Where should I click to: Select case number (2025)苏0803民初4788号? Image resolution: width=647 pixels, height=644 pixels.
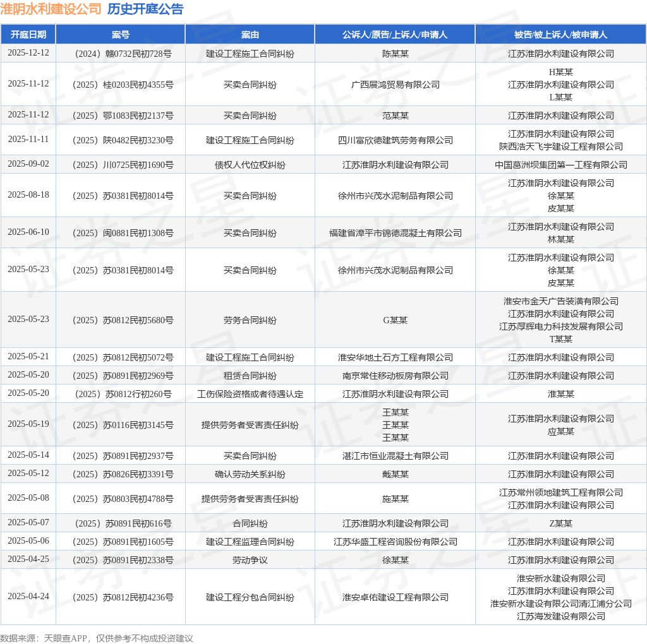pyautogui.click(x=123, y=499)
